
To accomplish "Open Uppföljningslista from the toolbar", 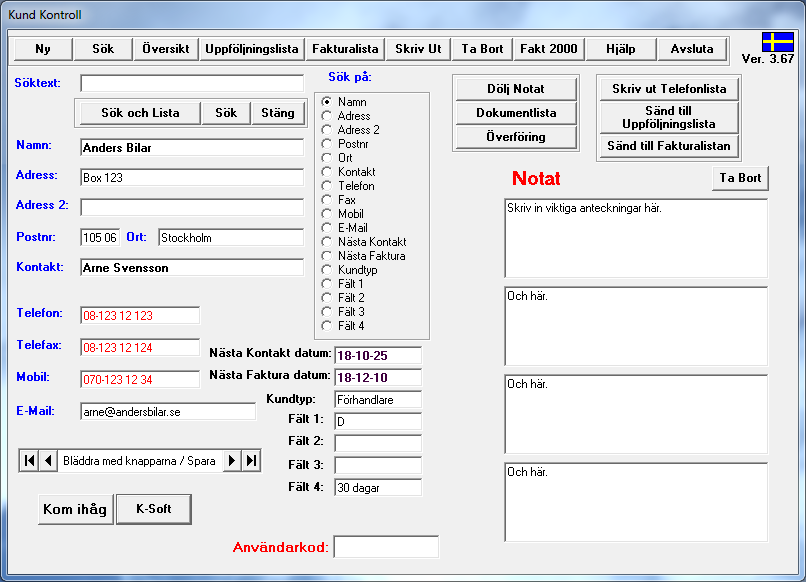I will click(252, 49).
